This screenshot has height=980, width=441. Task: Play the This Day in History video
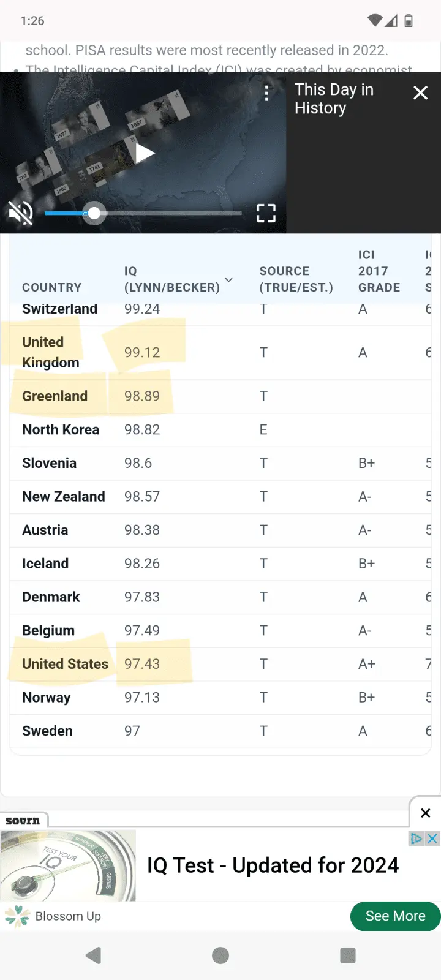click(x=145, y=153)
